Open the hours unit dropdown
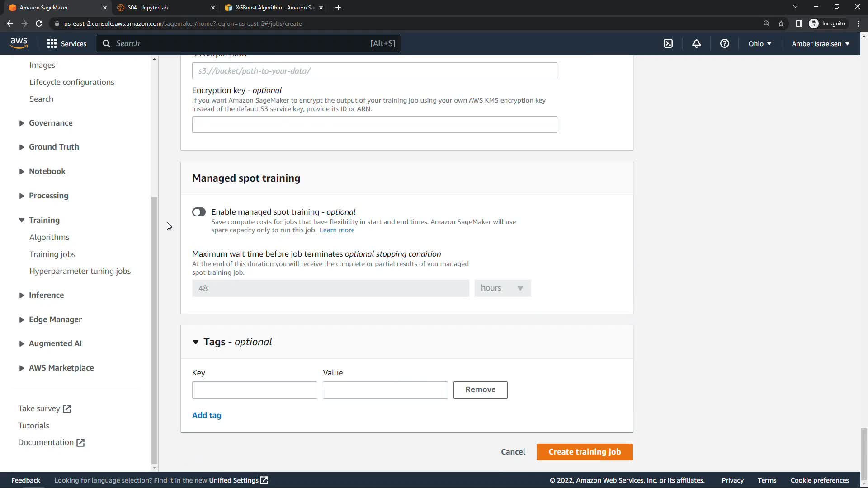The width and height of the screenshot is (868, 488). 502,288
